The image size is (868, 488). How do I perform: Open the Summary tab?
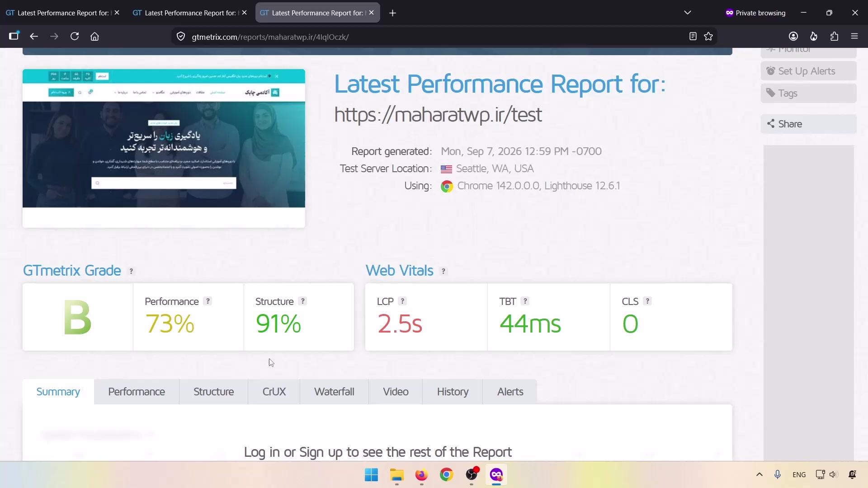coord(58,392)
